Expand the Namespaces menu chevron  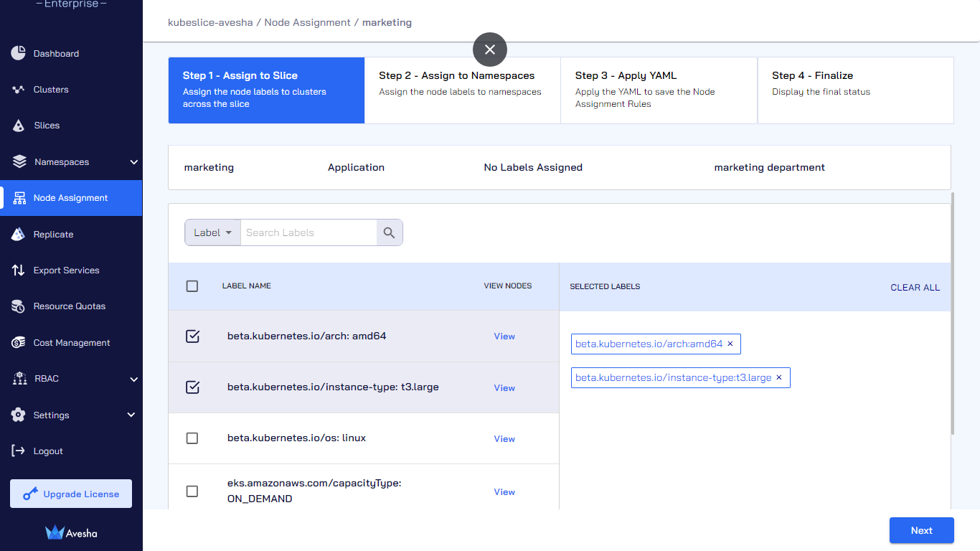click(133, 162)
